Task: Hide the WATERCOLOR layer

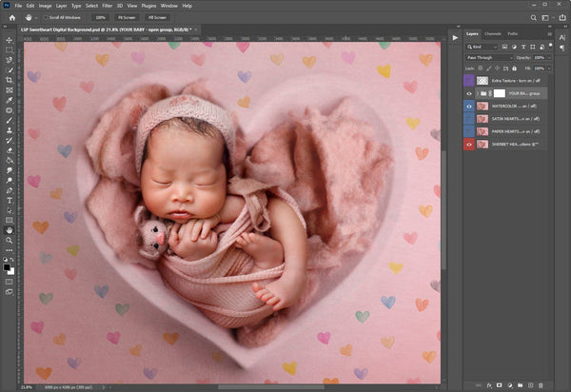Action: click(469, 107)
